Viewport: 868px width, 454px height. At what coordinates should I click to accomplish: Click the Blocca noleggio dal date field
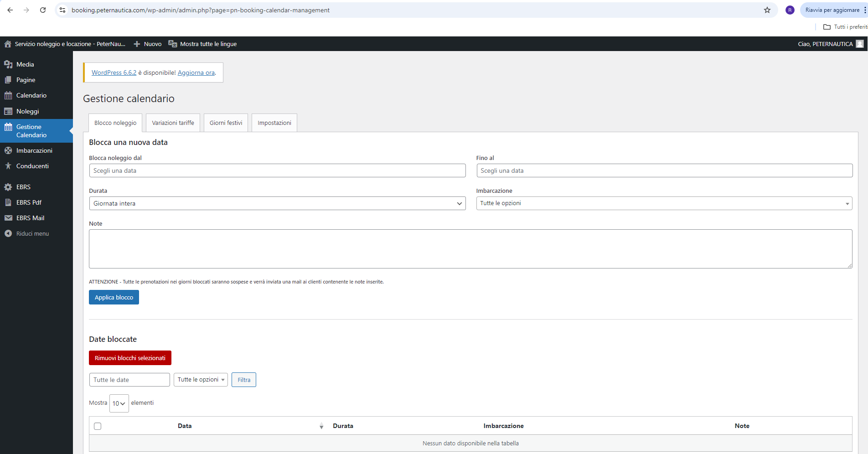[277, 170]
